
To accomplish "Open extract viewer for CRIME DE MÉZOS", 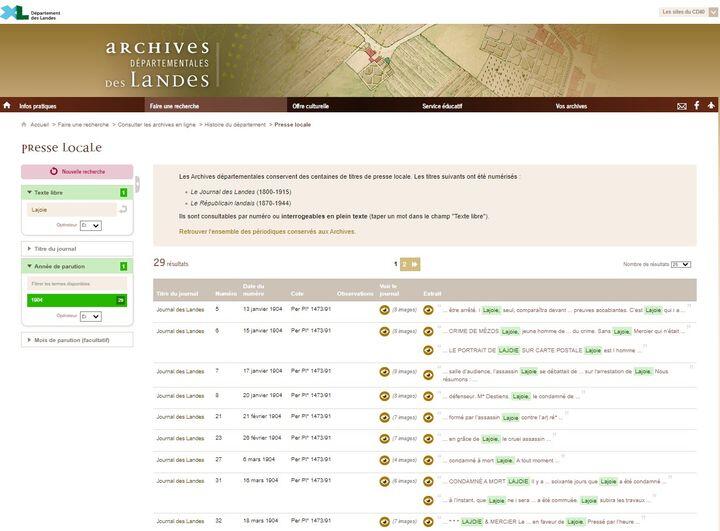I will coord(429,331).
